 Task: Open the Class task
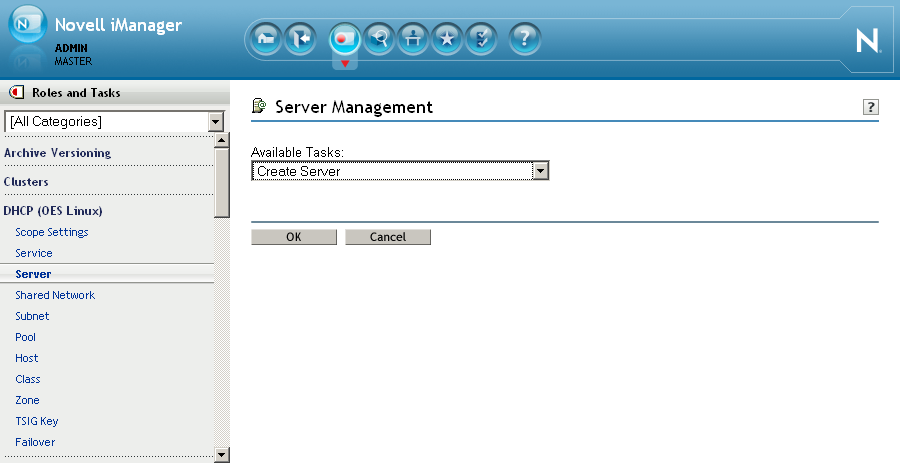click(x=28, y=379)
